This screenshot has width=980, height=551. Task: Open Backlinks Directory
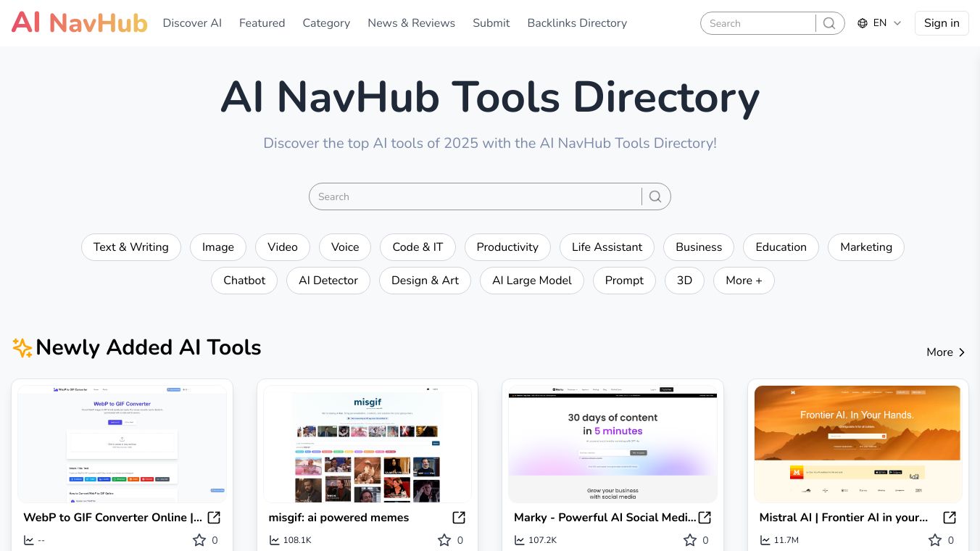click(577, 23)
